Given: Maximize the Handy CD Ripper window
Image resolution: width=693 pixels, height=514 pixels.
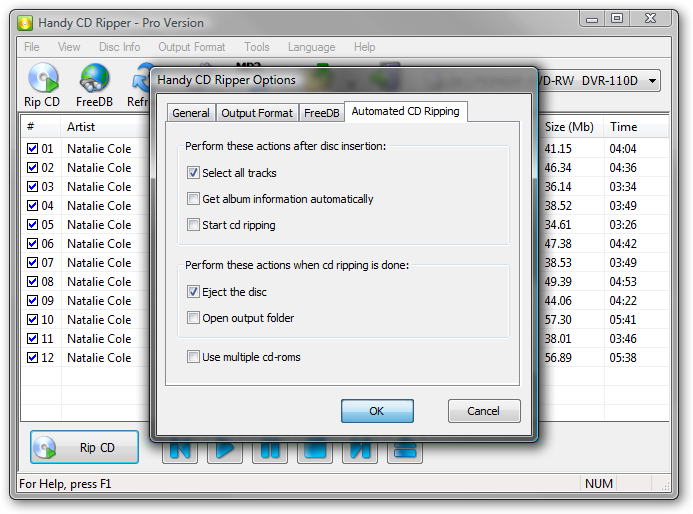Looking at the screenshot, I should click(617, 18).
